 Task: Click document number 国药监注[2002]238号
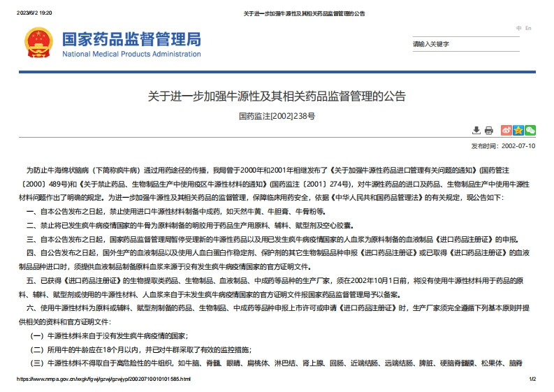click(277, 115)
